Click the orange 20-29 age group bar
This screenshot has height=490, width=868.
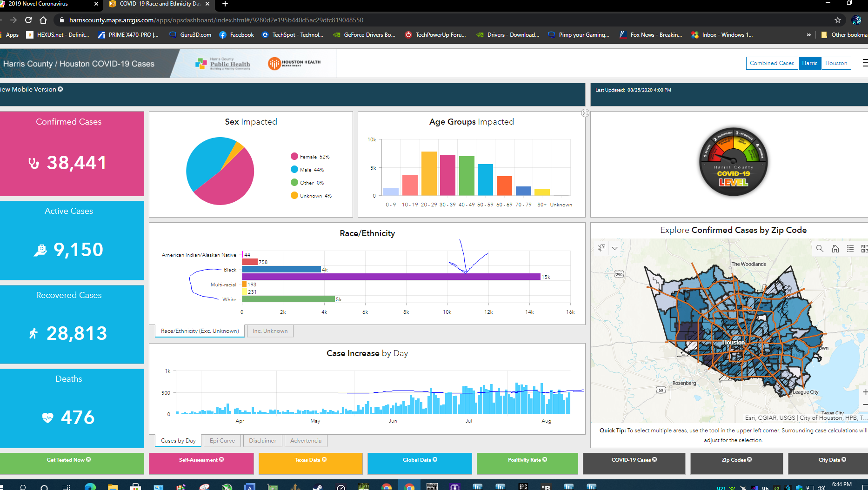429,173
